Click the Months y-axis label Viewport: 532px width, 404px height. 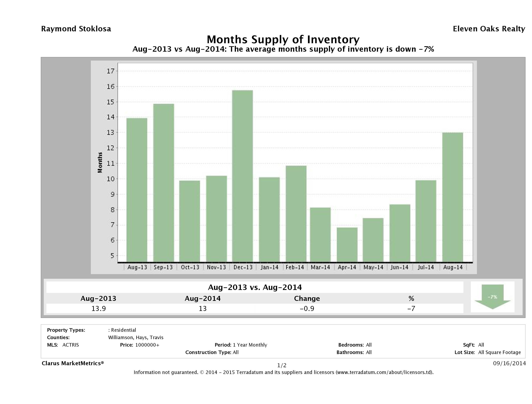tap(100, 162)
